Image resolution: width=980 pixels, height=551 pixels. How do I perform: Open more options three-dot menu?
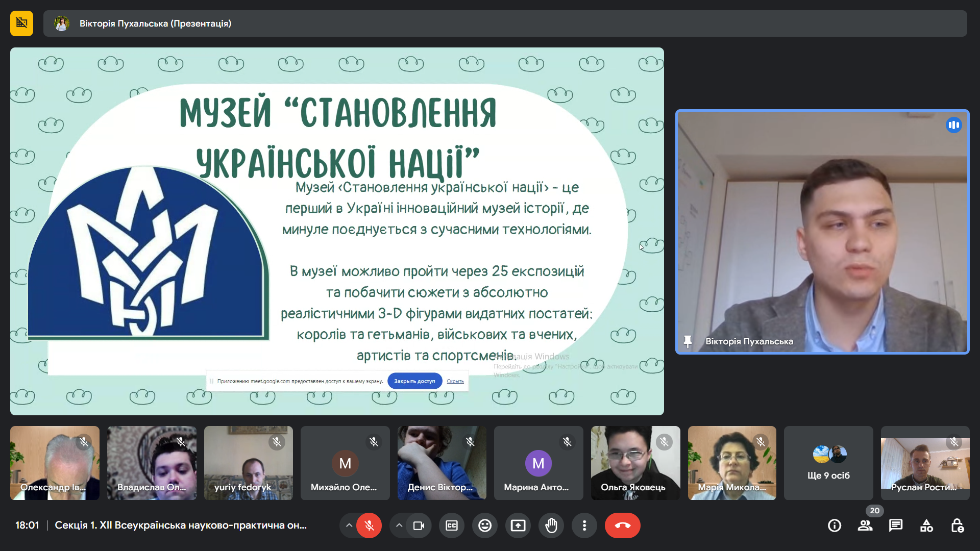click(x=584, y=525)
